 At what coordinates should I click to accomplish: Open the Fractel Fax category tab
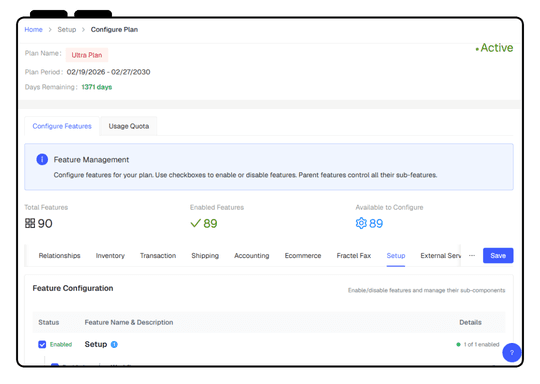354,256
